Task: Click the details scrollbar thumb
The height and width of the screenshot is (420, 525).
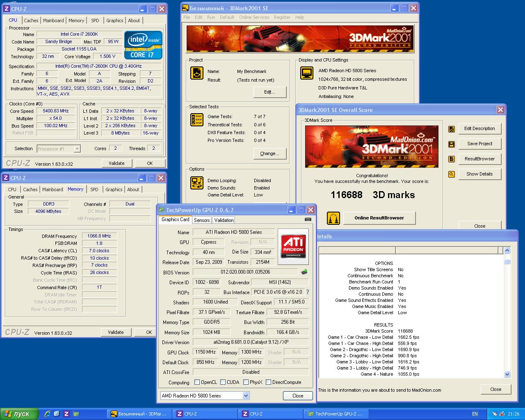Action: 507,262
